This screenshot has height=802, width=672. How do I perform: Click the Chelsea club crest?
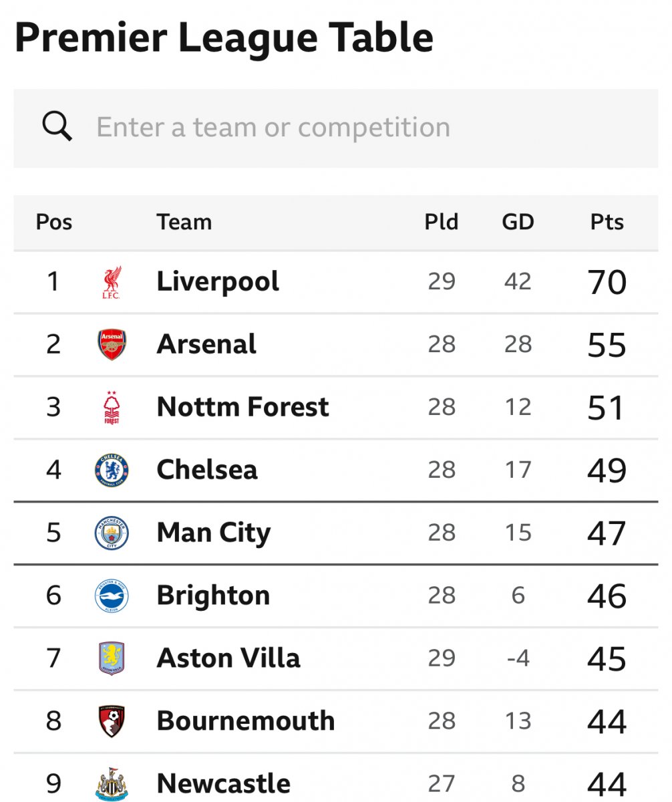click(112, 471)
